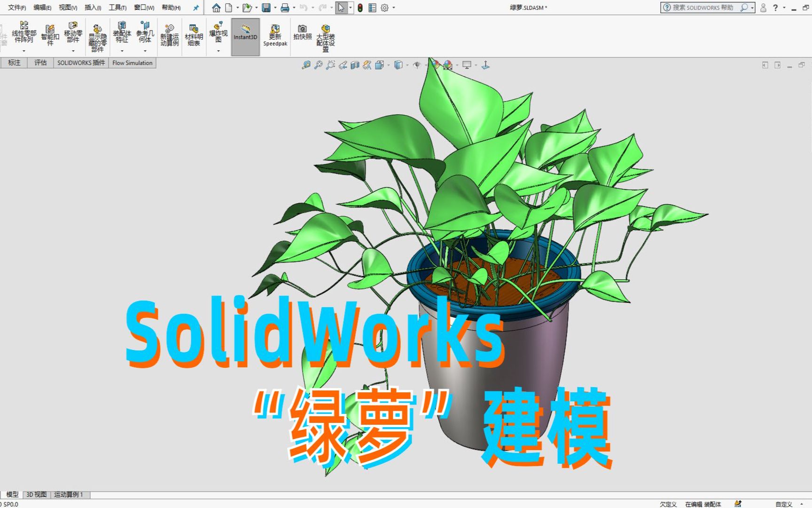
Task: Switch to the 标注 tab
Action: click(x=14, y=63)
